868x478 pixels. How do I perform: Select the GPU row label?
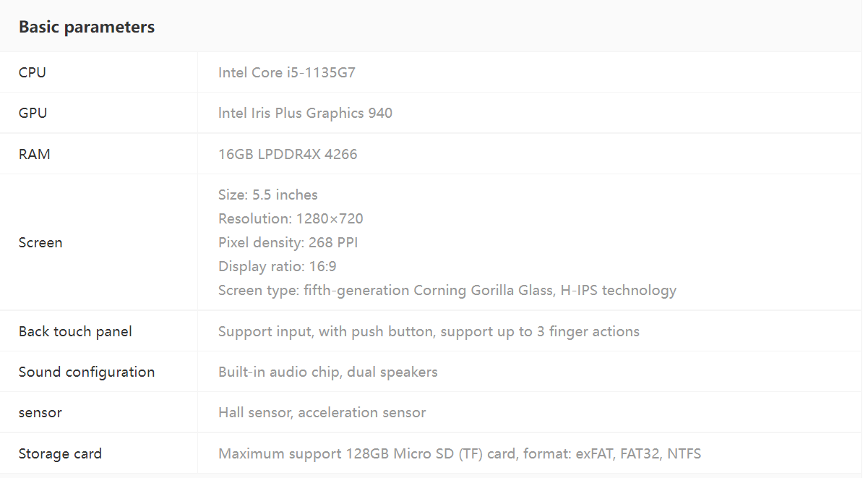[x=33, y=113]
